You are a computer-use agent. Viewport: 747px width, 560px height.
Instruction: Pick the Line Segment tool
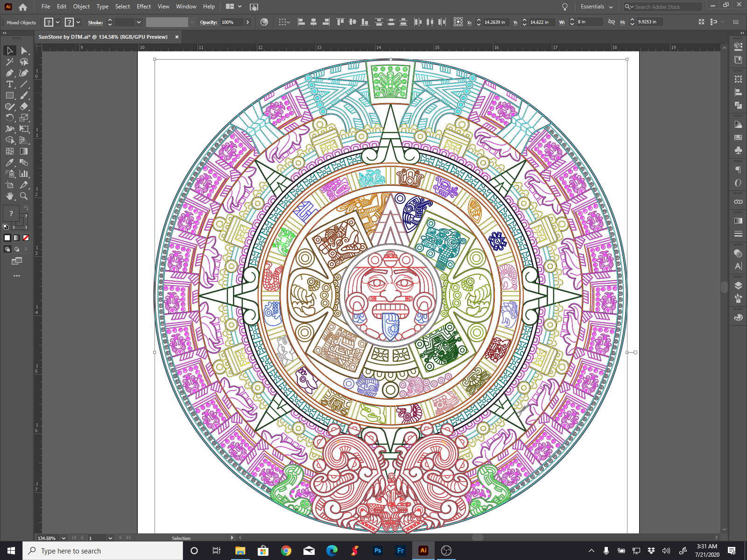click(x=24, y=84)
